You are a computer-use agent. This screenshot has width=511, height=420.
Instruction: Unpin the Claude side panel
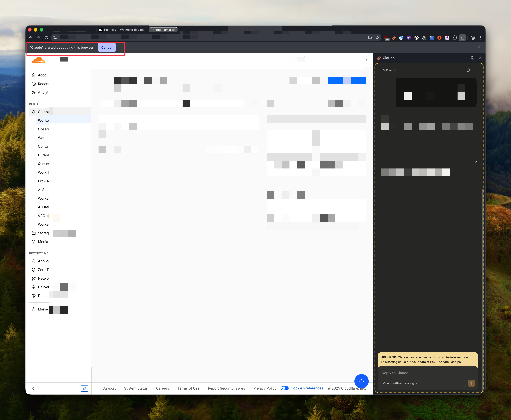(472, 58)
